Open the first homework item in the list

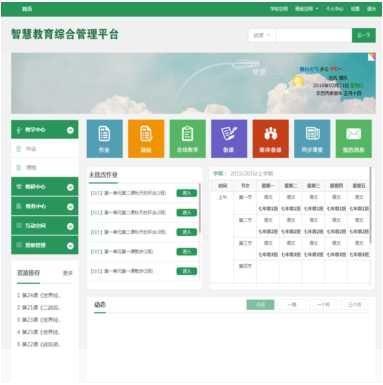point(128,193)
